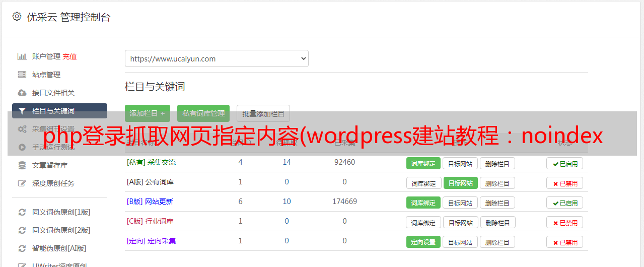The height and width of the screenshot is (267, 644).
Task: Toggle 已禁用 status for 定向采集
Action: 565,242
